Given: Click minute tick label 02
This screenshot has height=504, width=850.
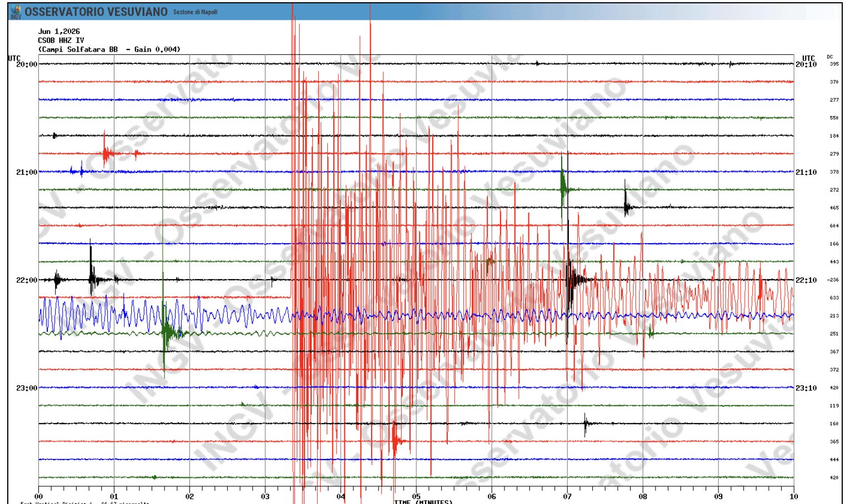Looking at the screenshot, I should pos(189,496).
